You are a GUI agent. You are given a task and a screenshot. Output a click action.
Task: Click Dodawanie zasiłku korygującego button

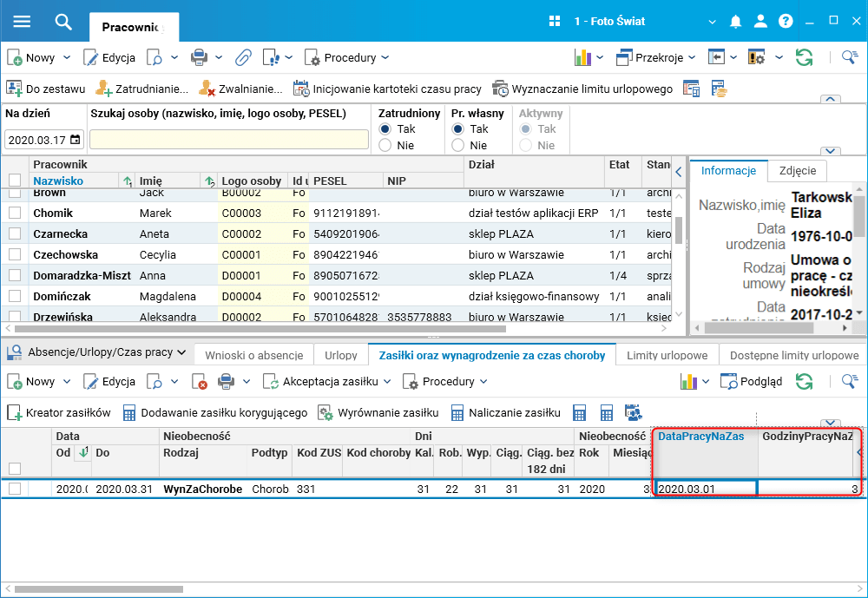tap(214, 413)
